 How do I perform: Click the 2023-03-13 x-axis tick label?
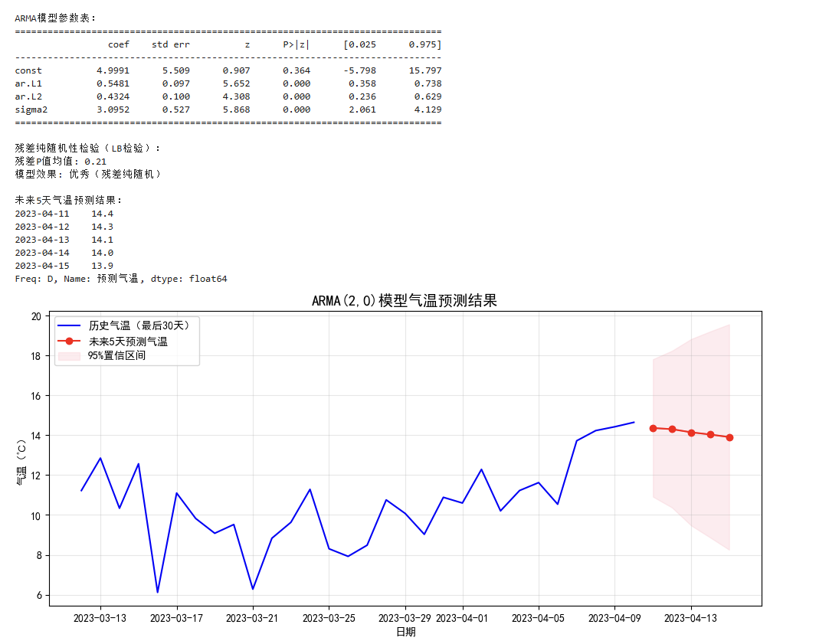coord(100,618)
